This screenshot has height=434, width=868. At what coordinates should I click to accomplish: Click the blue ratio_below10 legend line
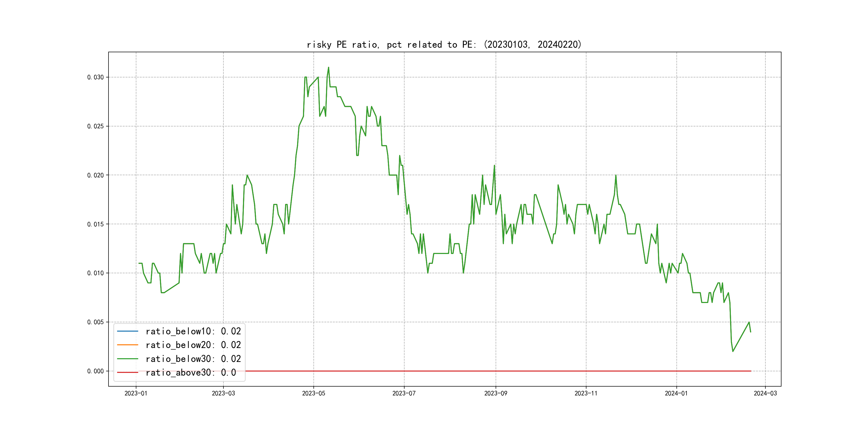tap(127, 331)
